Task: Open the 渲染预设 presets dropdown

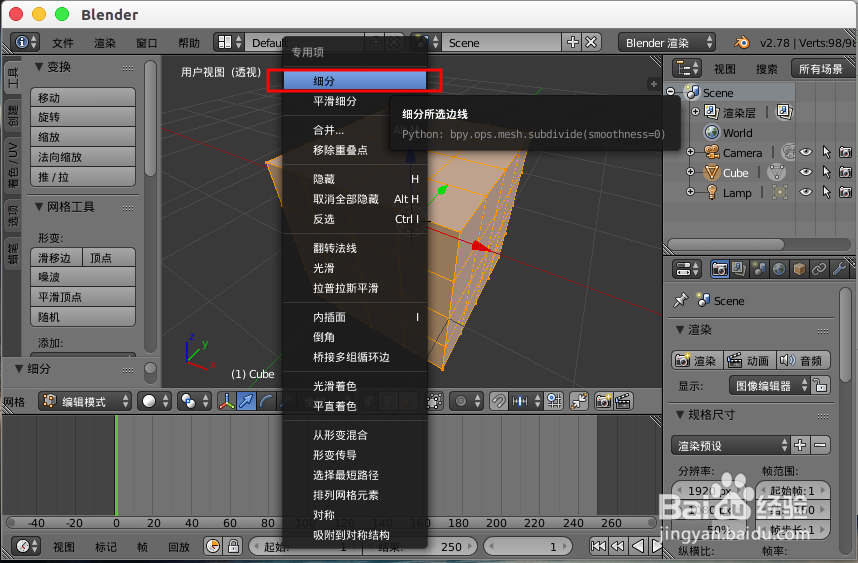Action: coord(731,445)
